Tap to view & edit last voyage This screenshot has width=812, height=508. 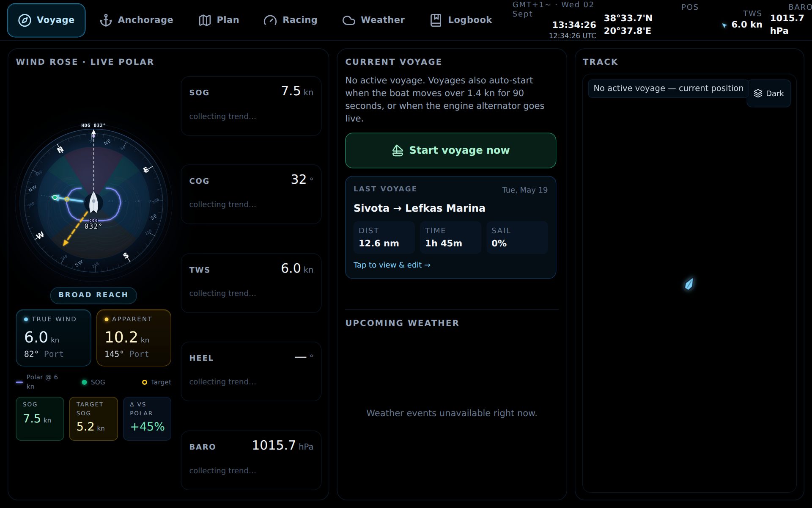tap(392, 265)
